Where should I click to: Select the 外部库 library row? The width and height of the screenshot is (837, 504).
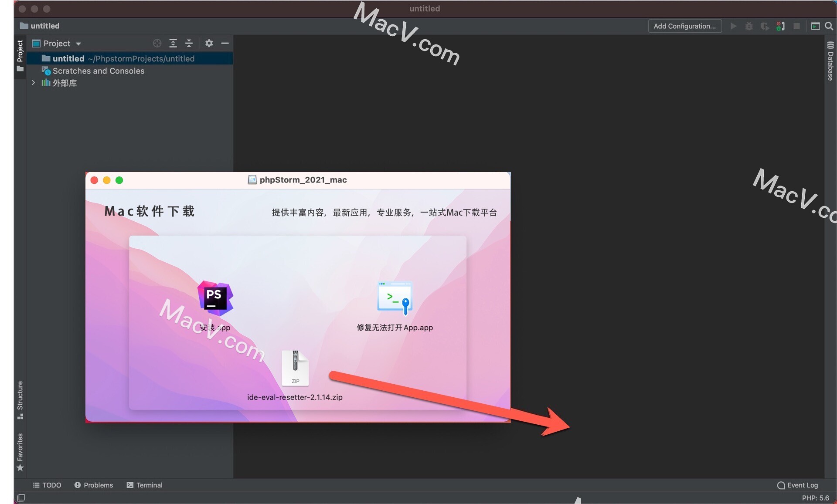130,83
